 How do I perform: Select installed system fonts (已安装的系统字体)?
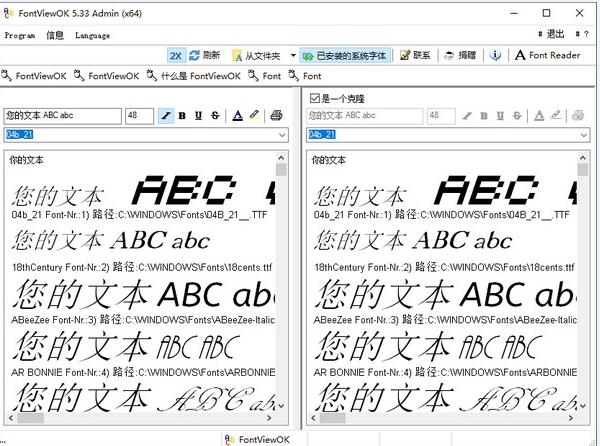coord(345,56)
